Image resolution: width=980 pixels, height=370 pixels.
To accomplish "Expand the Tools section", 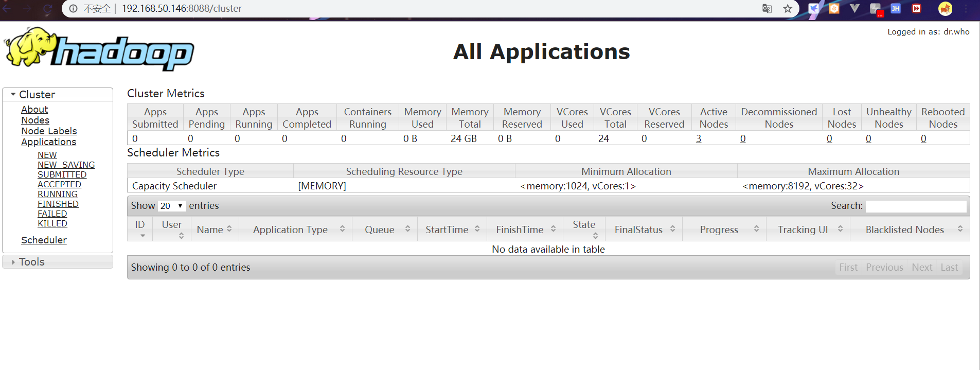I will point(58,261).
